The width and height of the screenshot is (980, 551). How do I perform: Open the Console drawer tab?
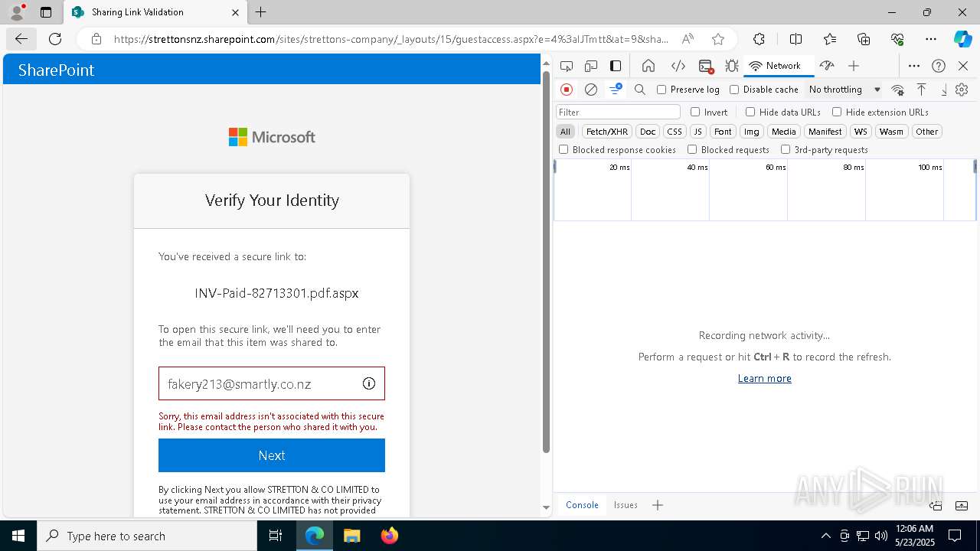582,505
